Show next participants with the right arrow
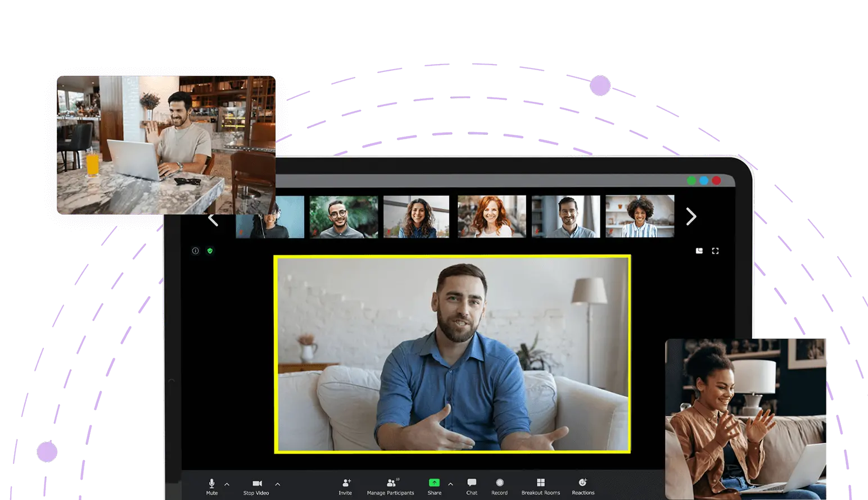Viewport: 868px width, 500px height. pos(691,216)
